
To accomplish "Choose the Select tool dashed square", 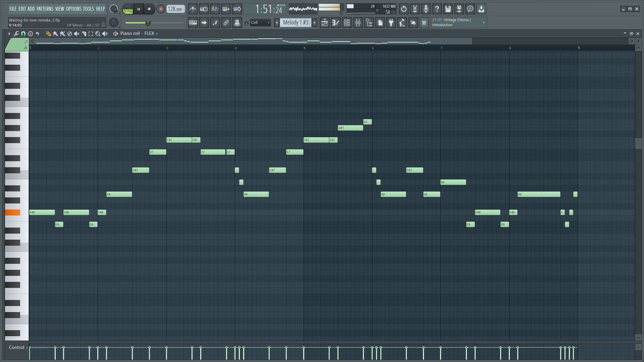I will tap(90, 33).
